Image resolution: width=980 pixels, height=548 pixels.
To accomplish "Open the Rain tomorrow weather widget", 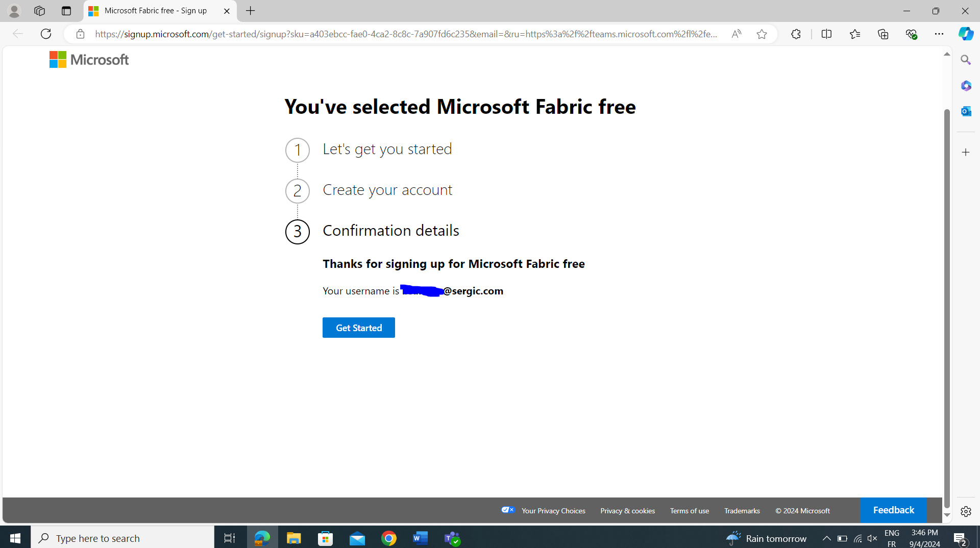I will pyautogui.click(x=766, y=538).
